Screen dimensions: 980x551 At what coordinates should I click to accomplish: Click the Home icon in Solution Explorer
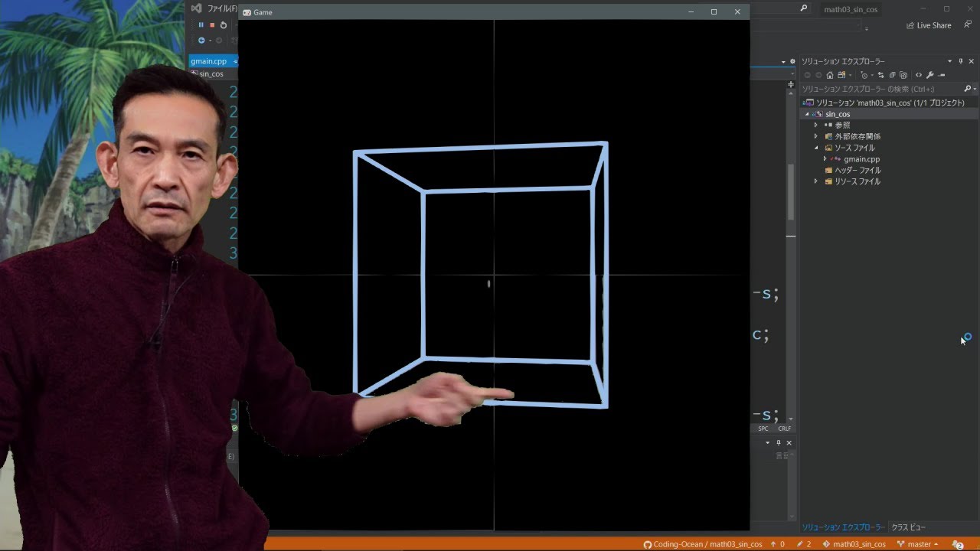829,75
